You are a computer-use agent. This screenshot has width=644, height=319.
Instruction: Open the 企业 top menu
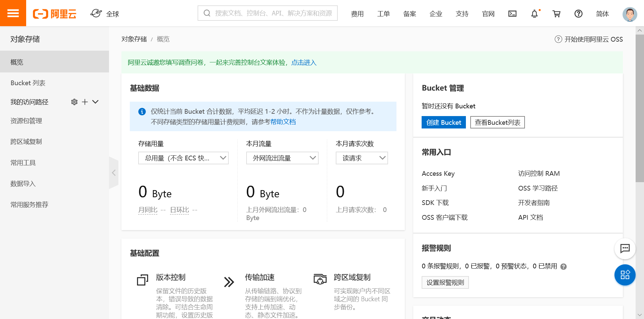tap(436, 14)
